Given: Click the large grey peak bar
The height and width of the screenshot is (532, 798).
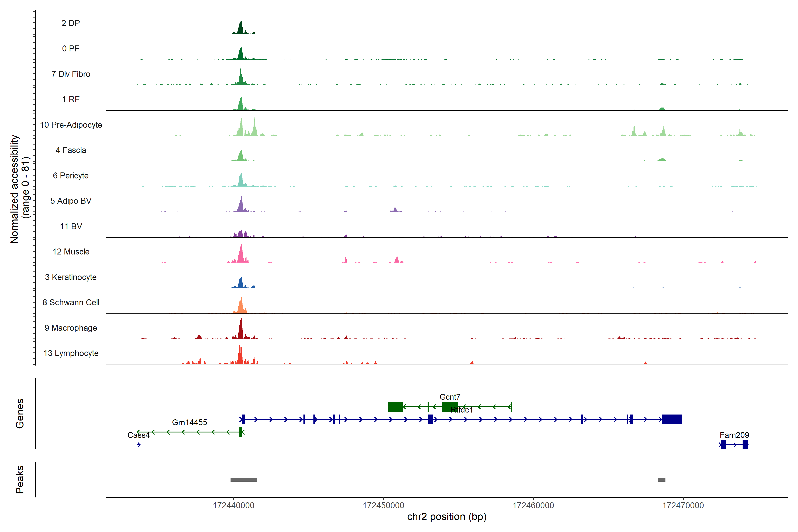Looking at the screenshot, I should pyautogui.click(x=244, y=480).
